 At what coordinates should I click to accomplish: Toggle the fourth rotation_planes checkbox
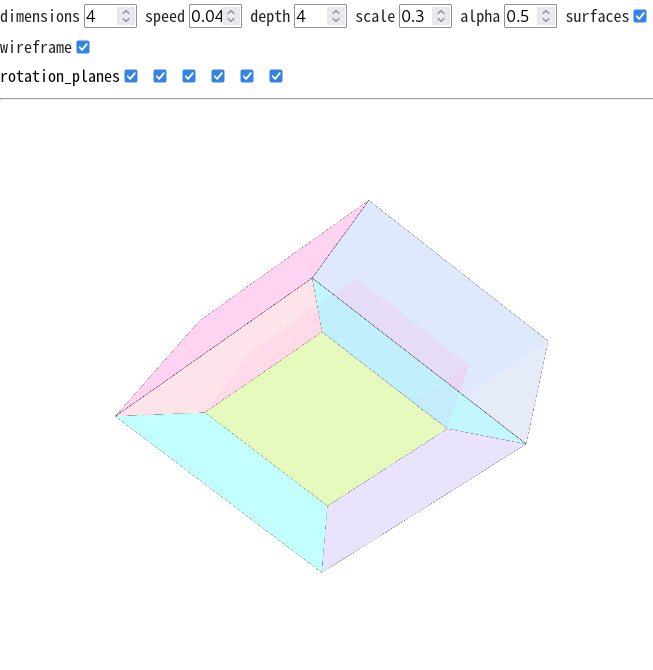[x=218, y=76]
